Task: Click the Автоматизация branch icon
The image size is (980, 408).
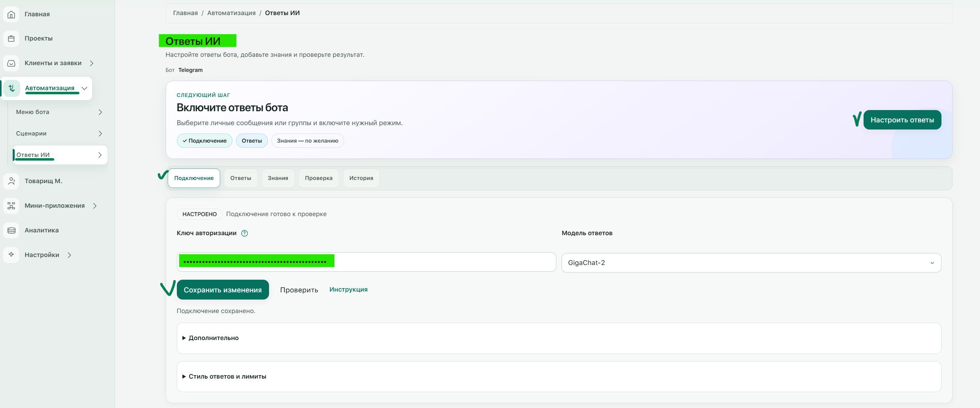Action: coord(12,88)
